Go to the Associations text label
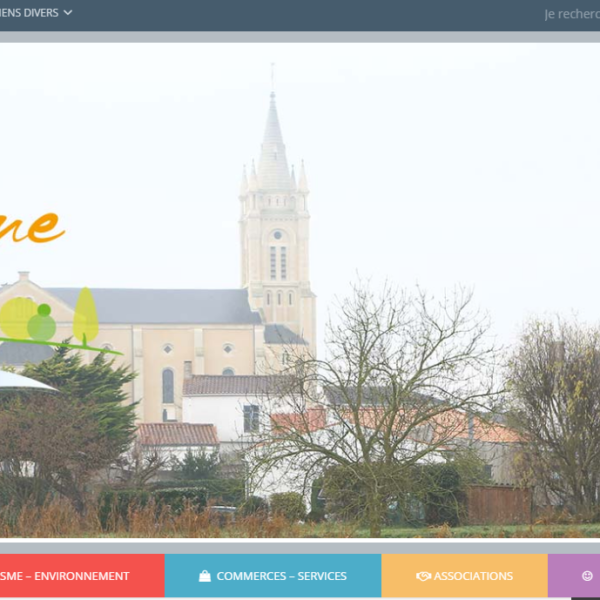 [473, 576]
